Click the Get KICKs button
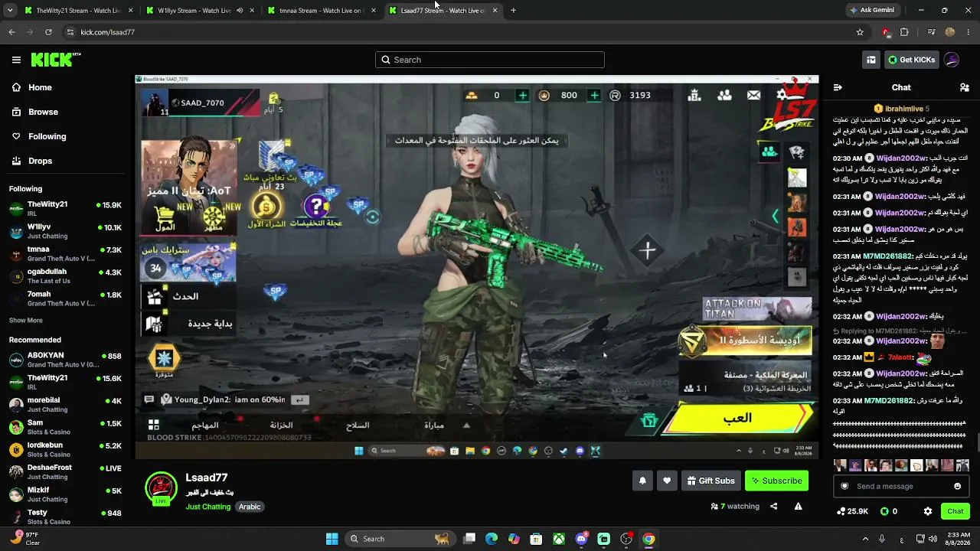Image resolution: width=980 pixels, height=551 pixels. click(x=911, y=60)
